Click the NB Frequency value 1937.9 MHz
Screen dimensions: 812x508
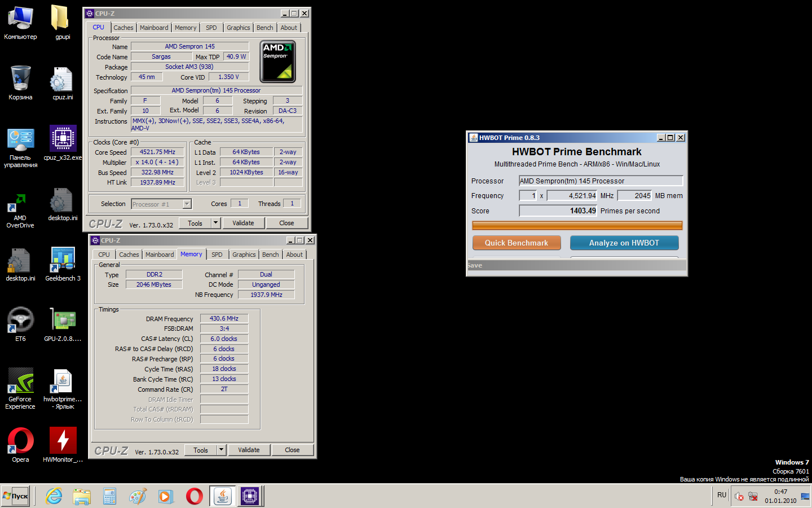pyautogui.click(x=266, y=295)
